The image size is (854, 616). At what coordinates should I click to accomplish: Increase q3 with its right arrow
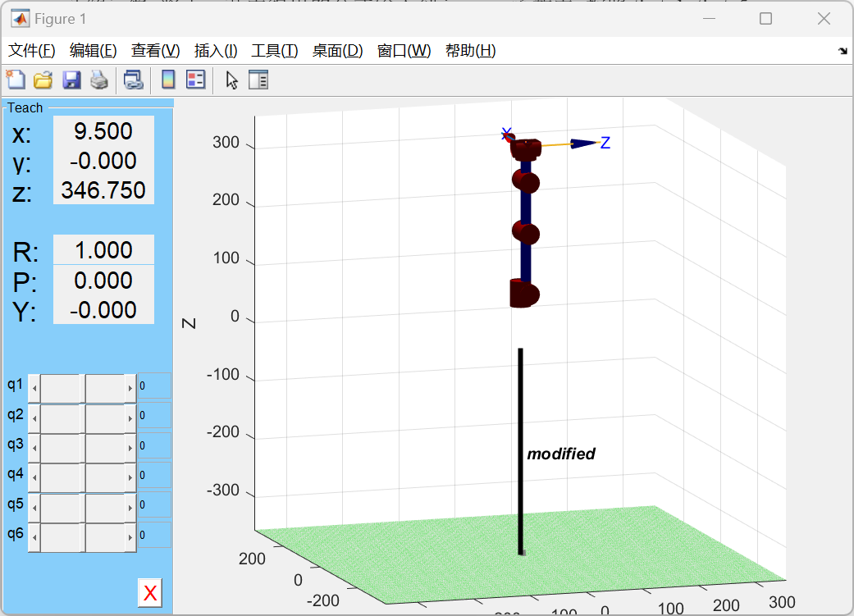pos(130,448)
